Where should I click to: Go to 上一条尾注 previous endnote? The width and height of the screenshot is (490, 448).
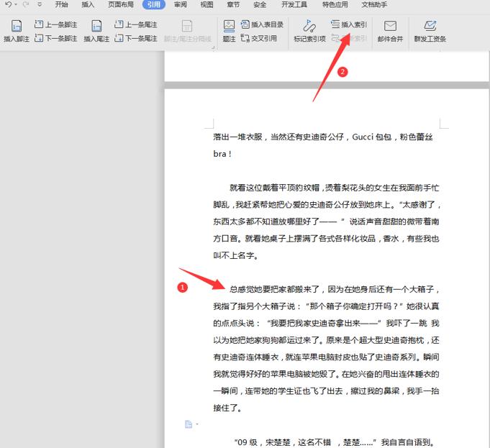point(135,24)
